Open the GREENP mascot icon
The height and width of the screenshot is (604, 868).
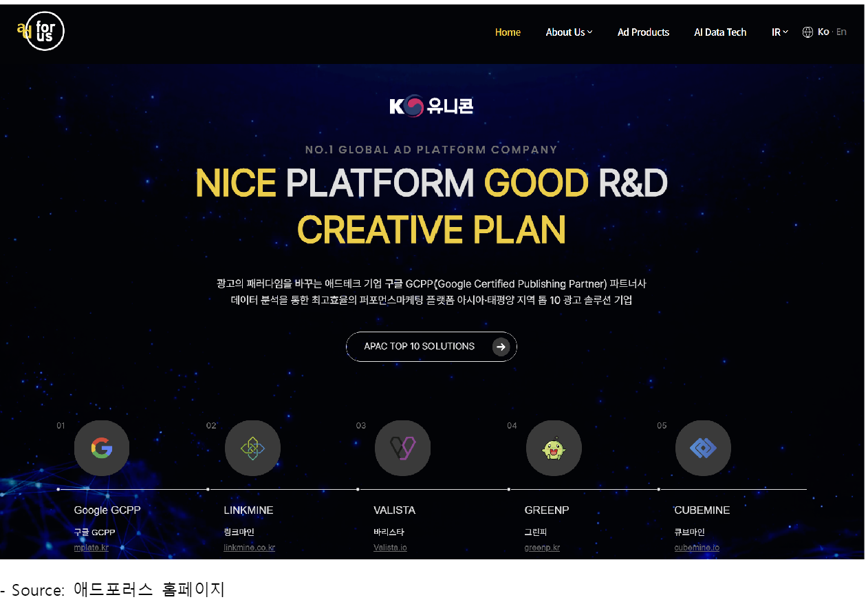[x=554, y=449]
